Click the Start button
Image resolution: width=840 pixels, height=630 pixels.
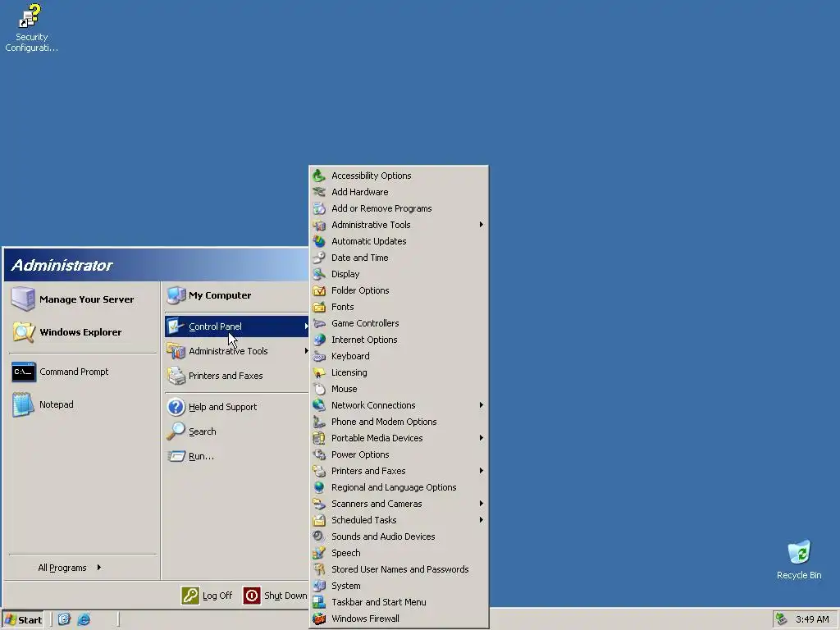tap(22, 619)
